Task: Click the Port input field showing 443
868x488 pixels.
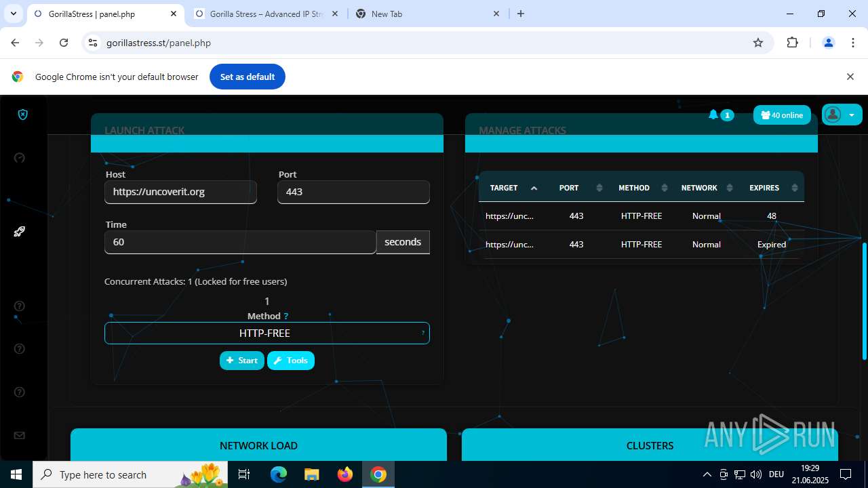Action: click(x=353, y=192)
